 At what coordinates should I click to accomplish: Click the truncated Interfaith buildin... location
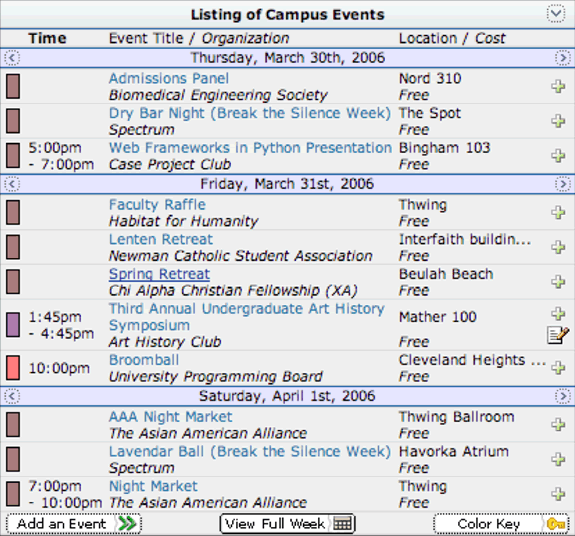click(465, 239)
